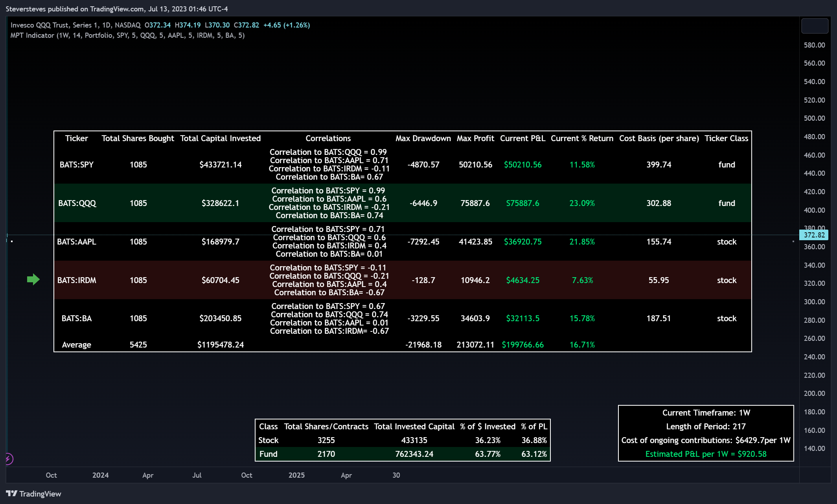This screenshot has height=504, width=837.
Task: Click the BATS:AAPL ticker cell
Action: tap(77, 242)
